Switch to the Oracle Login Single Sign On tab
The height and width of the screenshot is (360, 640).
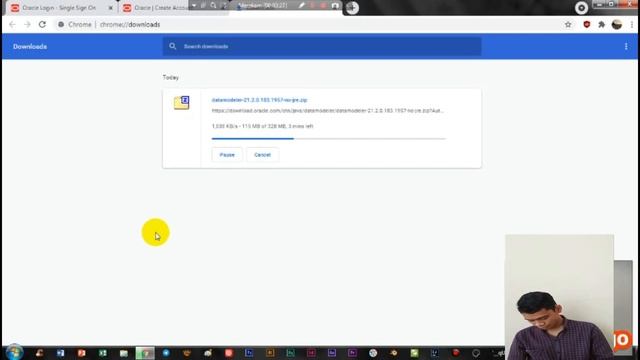59,8
